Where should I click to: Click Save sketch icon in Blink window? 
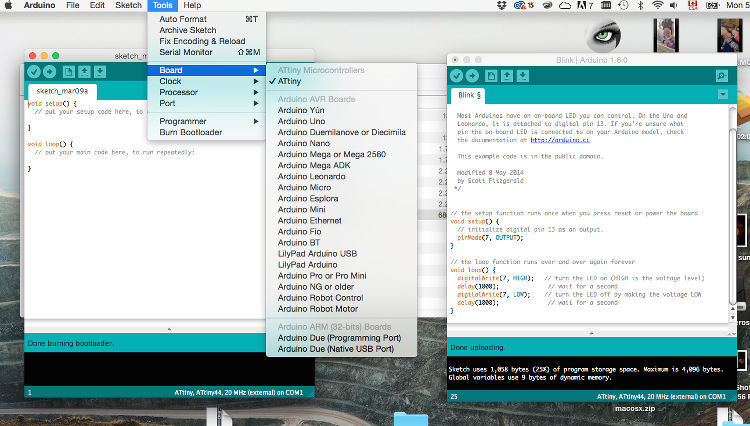[x=523, y=76]
